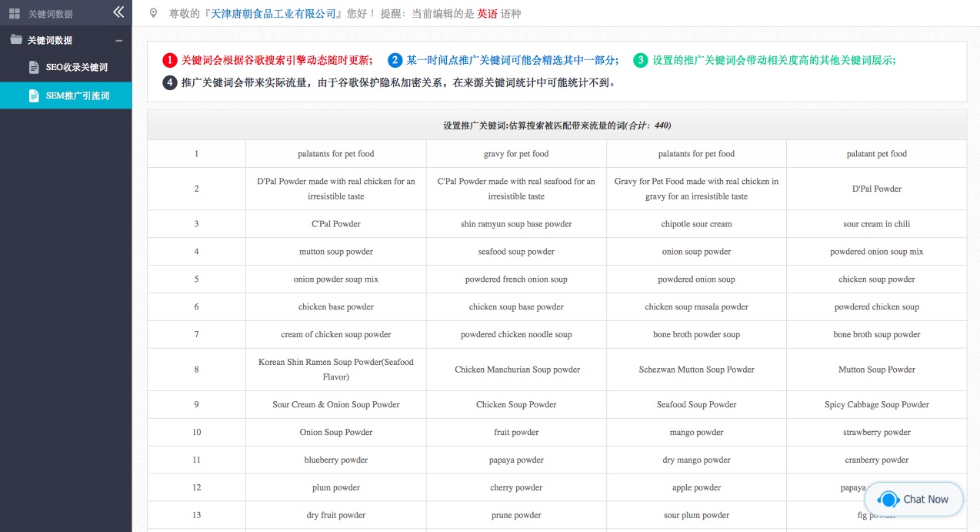Open SEO收录关键词 menu item
This screenshot has height=532, width=980.
[x=66, y=68]
